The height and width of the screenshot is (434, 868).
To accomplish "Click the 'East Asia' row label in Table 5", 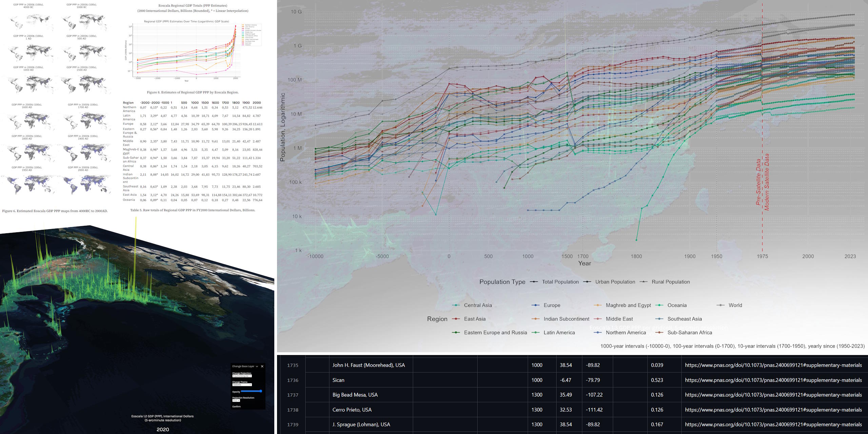I will (x=130, y=195).
